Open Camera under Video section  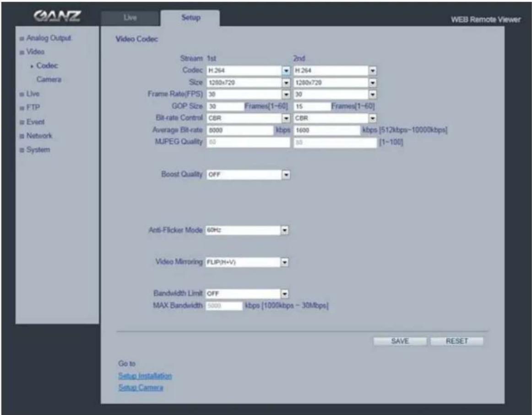pos(49,79)
